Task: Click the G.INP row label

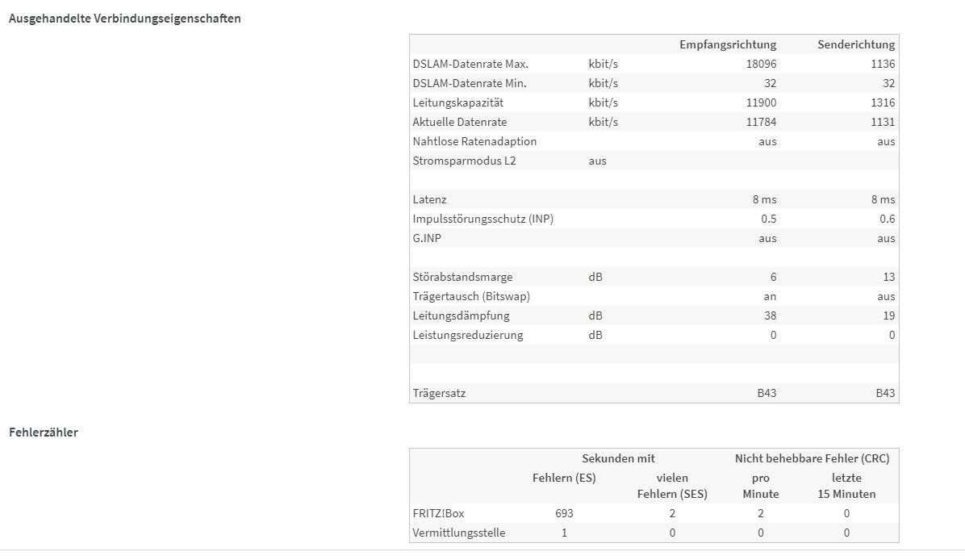Action: tap(427, 238)
